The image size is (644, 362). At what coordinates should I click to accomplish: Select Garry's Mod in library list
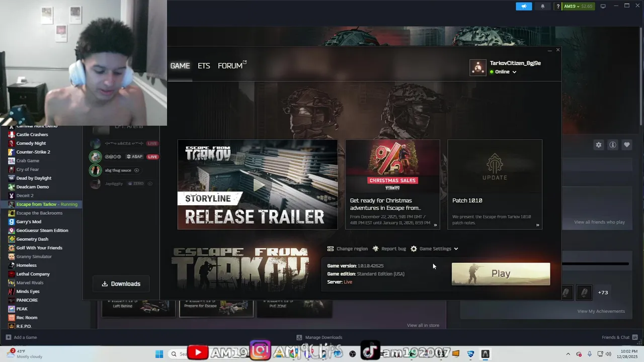(x=29, y=222)
